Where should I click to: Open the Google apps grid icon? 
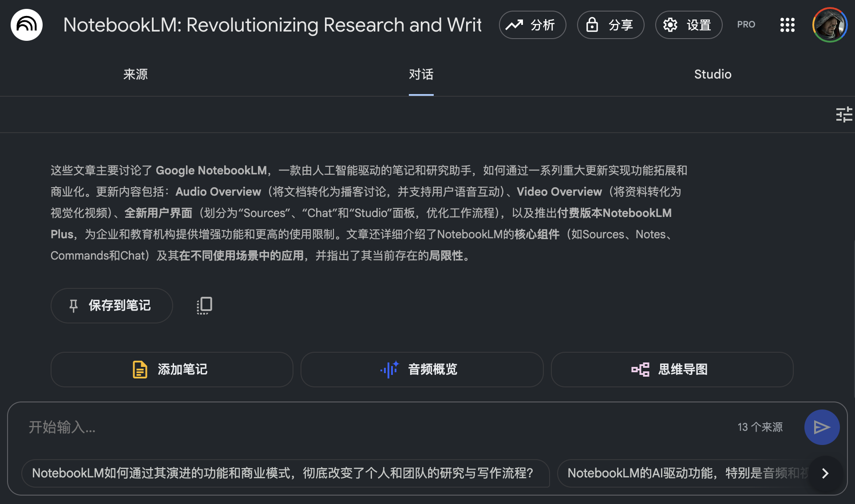coord(787,25)
